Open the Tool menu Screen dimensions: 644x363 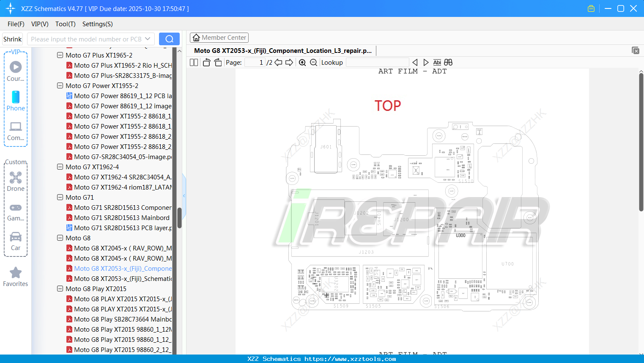65,24
